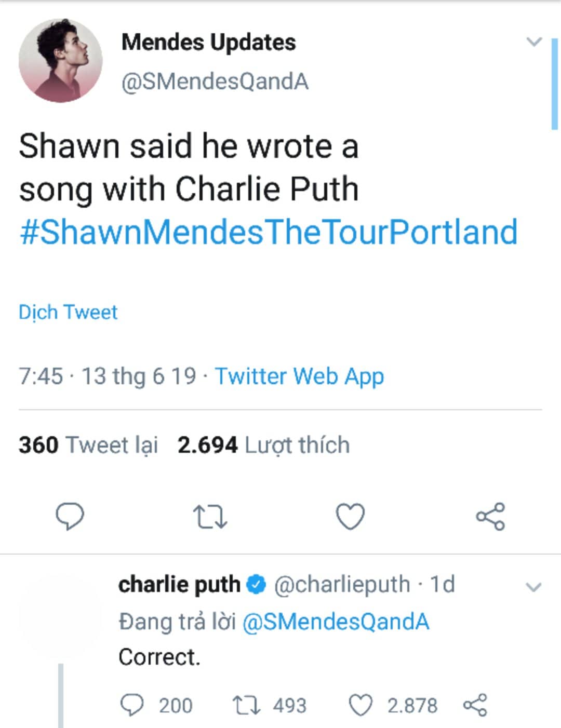This screenshot has width=561, height=728.
Task: Like the Mendes Updates tweet
Action: pos(350,517)
